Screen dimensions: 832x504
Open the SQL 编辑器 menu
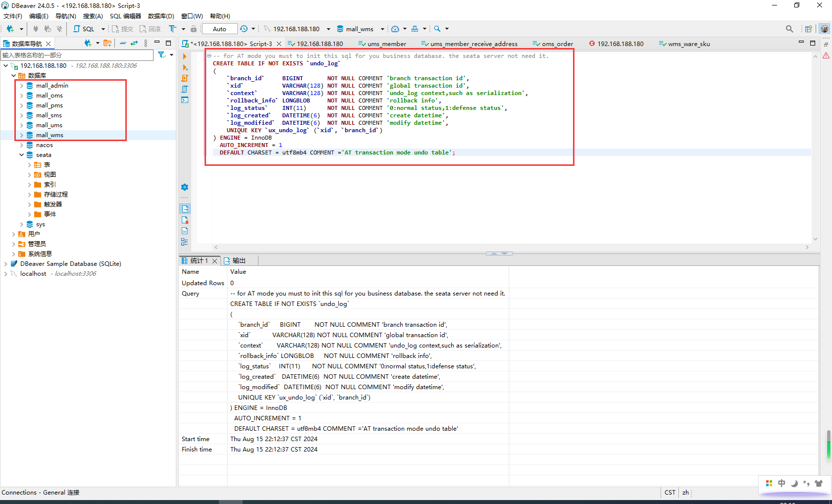(x=125, y=16)
